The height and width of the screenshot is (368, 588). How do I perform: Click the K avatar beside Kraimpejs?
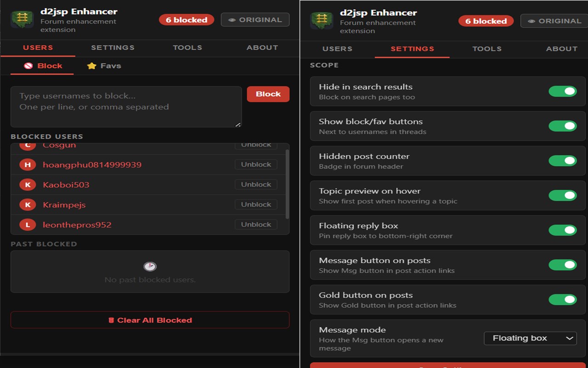28,205
